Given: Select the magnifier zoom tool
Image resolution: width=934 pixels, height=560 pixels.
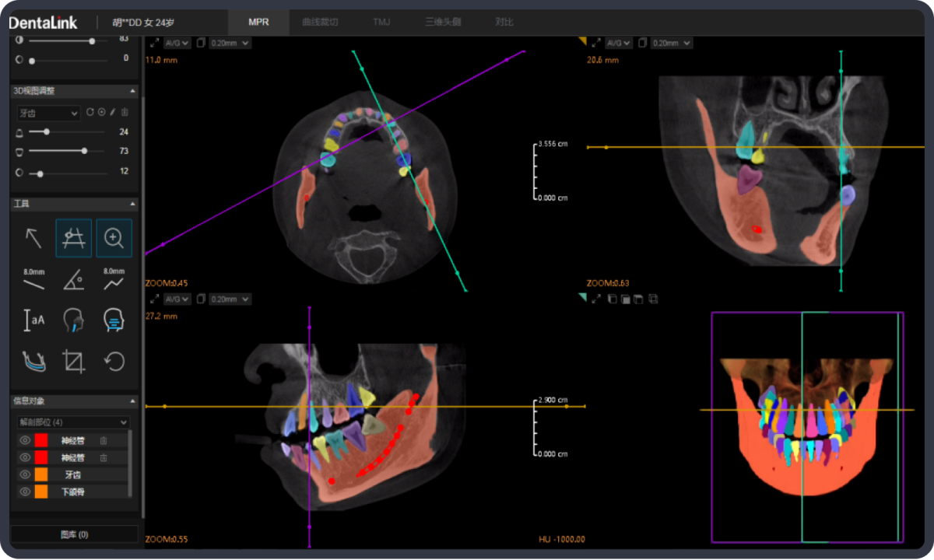Looking at the screenshot, I should (x=114, y=238).
